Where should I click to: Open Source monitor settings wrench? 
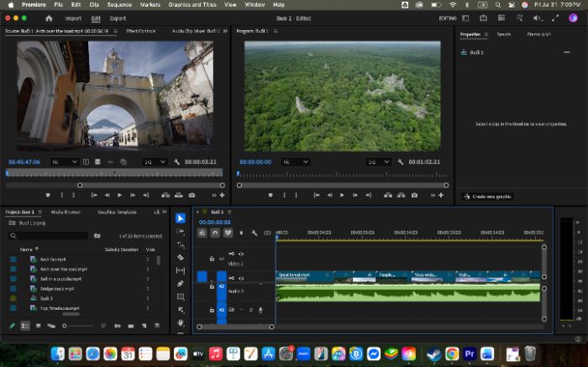pos(176,162)
